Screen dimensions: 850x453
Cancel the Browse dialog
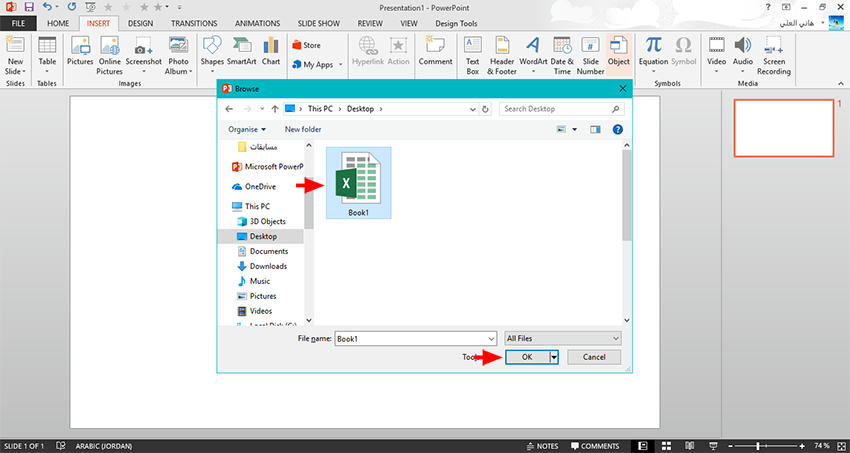tap(594, 357)
